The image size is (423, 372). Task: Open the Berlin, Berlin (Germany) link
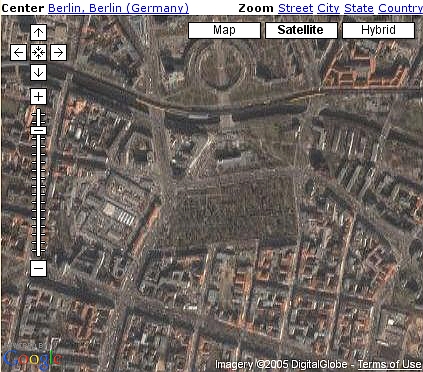point(118,8)
